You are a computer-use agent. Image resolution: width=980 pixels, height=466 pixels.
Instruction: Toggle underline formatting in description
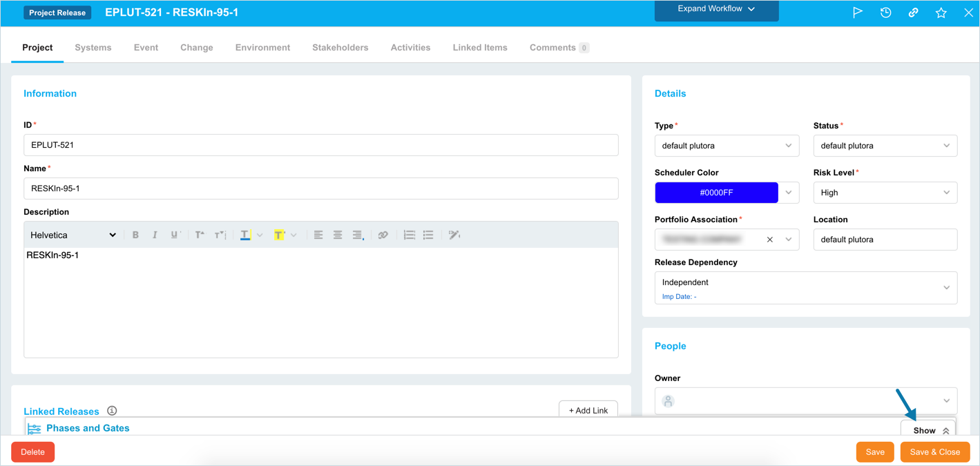(174, 235)
